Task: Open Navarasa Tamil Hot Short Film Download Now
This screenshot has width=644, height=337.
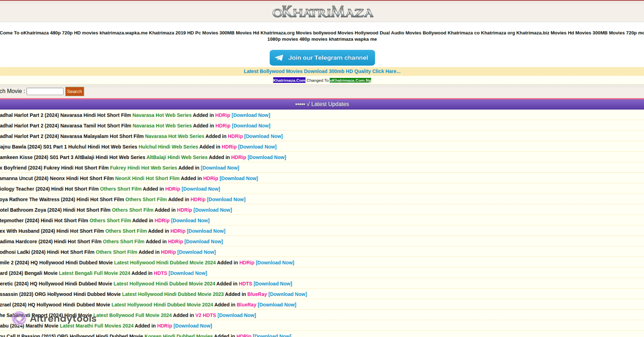Action: pos(251,126)
